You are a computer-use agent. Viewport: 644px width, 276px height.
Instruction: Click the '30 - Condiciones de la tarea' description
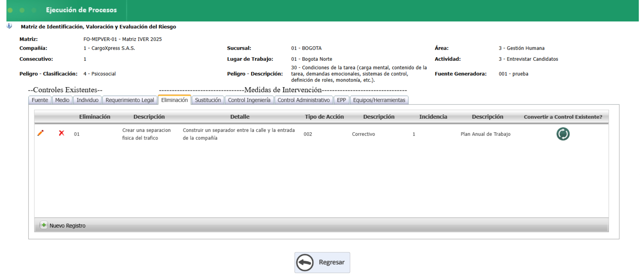click(359, 74)
